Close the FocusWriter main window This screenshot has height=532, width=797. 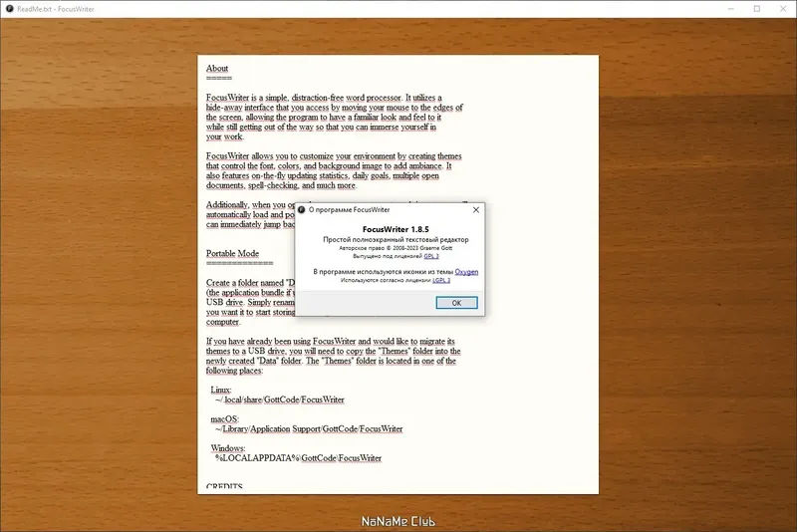pos(783,9)
